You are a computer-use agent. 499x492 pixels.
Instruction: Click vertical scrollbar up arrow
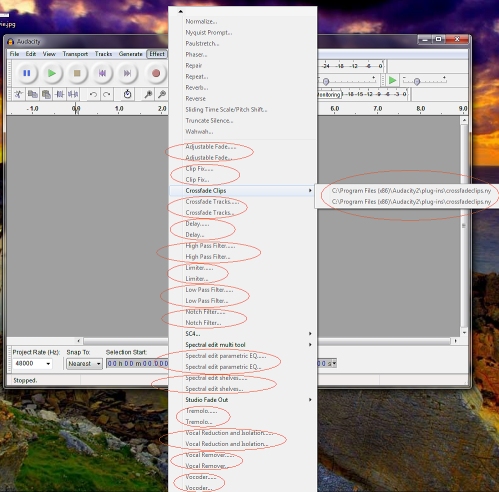[x=464, y=120]
